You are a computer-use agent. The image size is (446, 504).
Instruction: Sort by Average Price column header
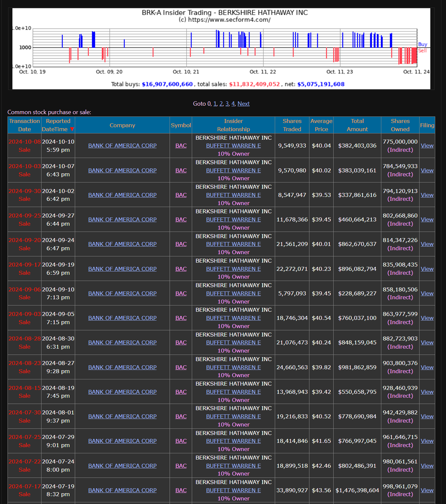coord(321,125)
